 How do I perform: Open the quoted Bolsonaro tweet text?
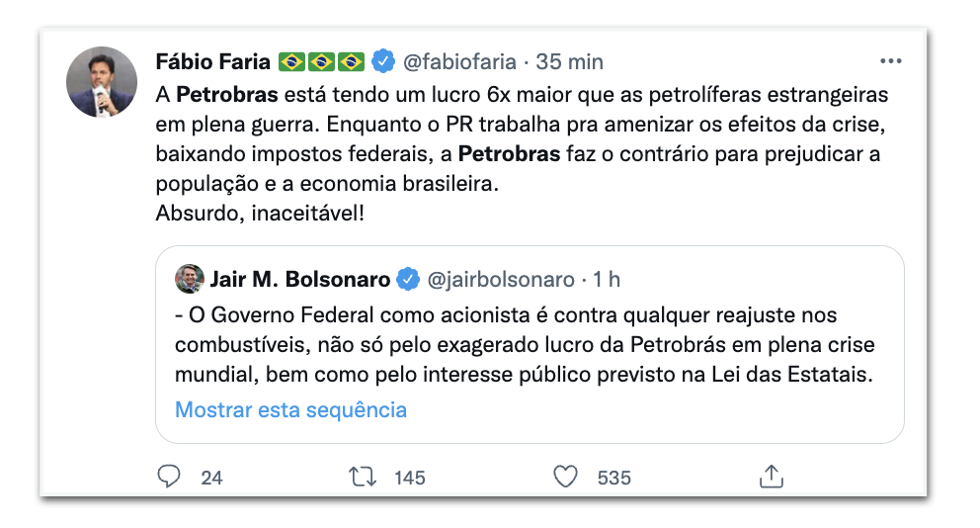(525, 345)
